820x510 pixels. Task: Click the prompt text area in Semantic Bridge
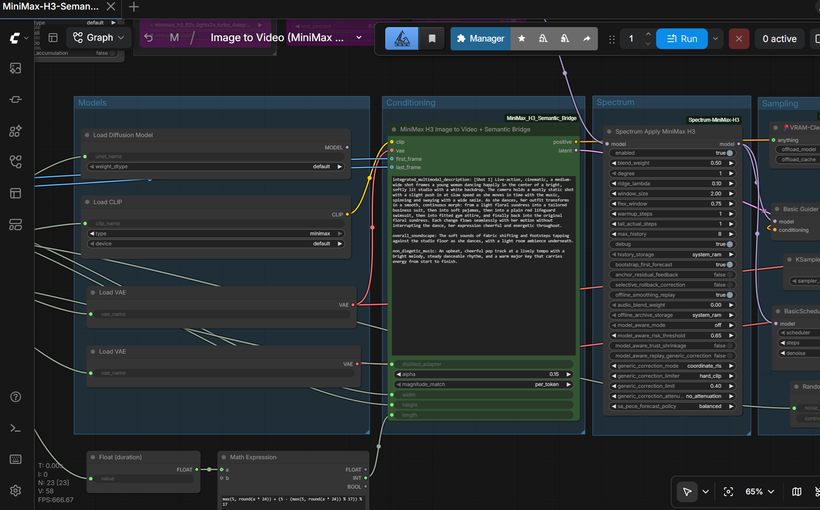pos(483,265)
